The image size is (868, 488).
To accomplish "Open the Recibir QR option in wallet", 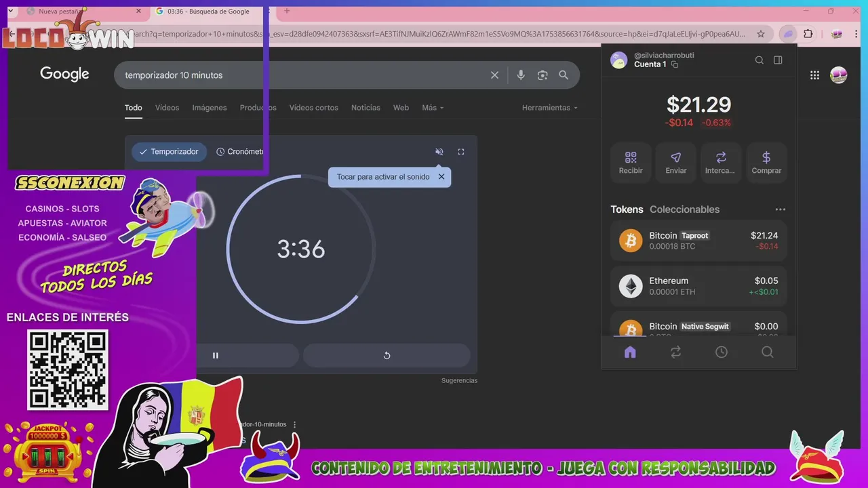I will (x=631, y=163).
